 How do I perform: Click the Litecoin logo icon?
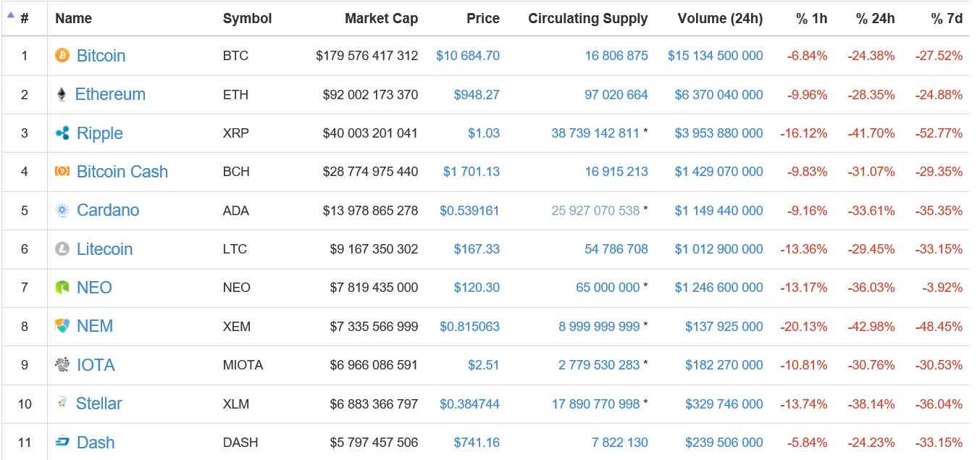[62, 248]
